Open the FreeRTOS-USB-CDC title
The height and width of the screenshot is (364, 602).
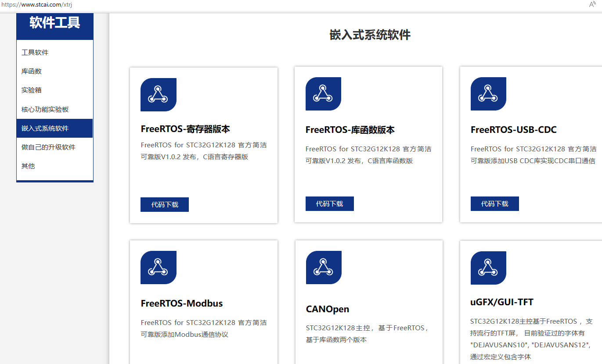pos(514,130)
